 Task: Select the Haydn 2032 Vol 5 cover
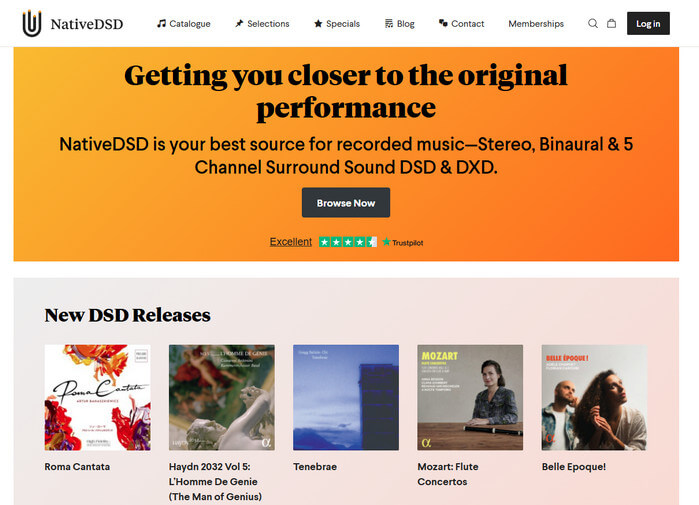click(221, 397)
